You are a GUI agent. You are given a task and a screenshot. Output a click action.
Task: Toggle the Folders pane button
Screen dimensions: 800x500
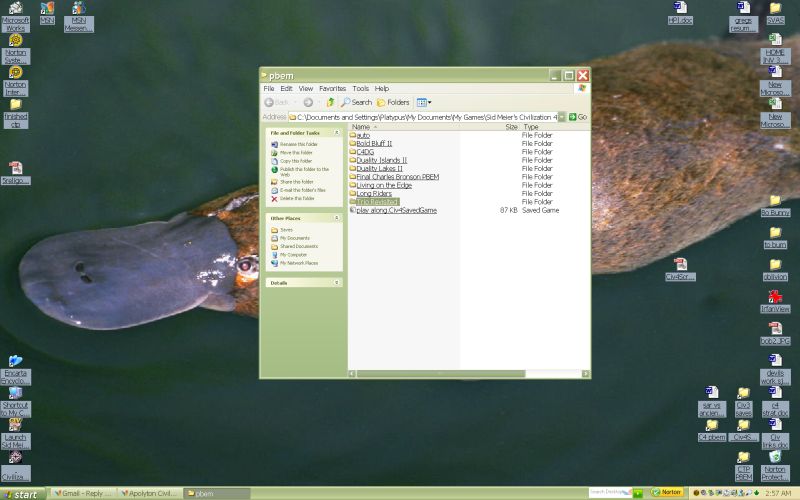(393, 102)
